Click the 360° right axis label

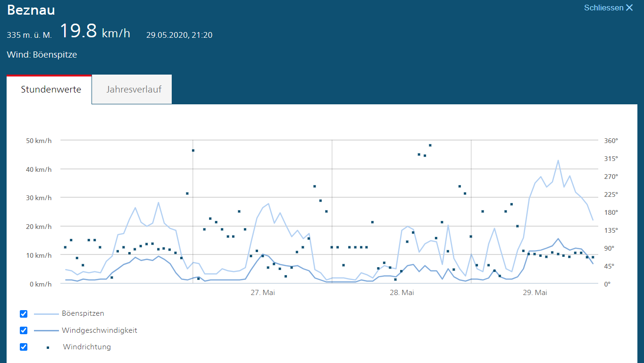point(611,141)
